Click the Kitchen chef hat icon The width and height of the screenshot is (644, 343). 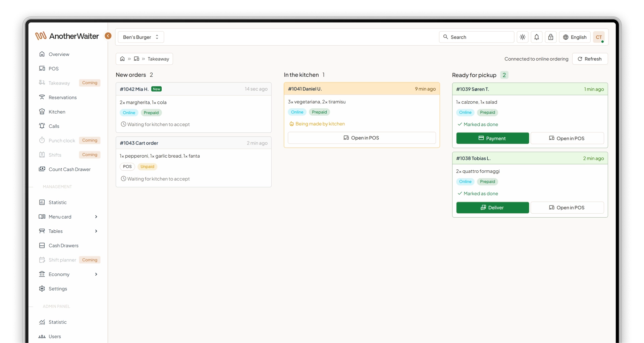point(42,112)
